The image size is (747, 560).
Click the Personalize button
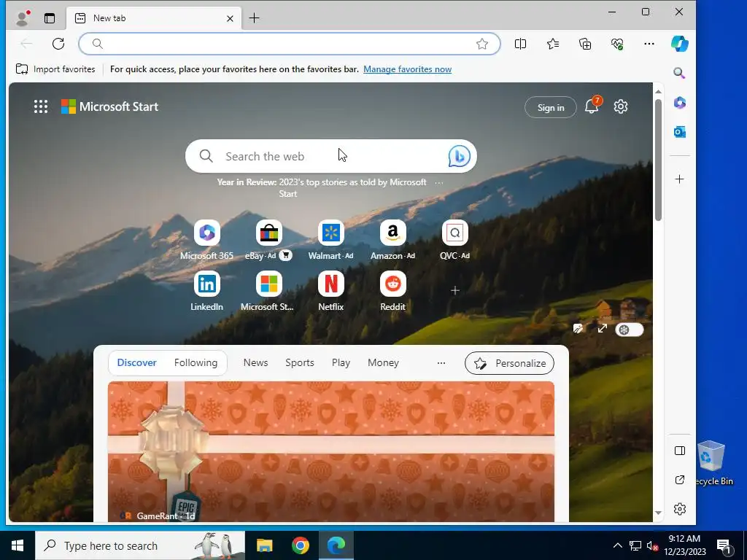pos(509,363)
